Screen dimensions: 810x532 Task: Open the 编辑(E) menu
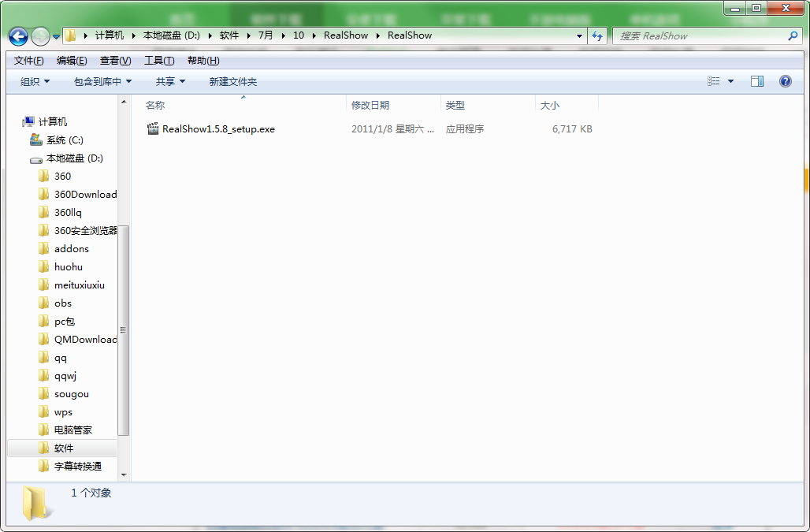pos(72,61)
